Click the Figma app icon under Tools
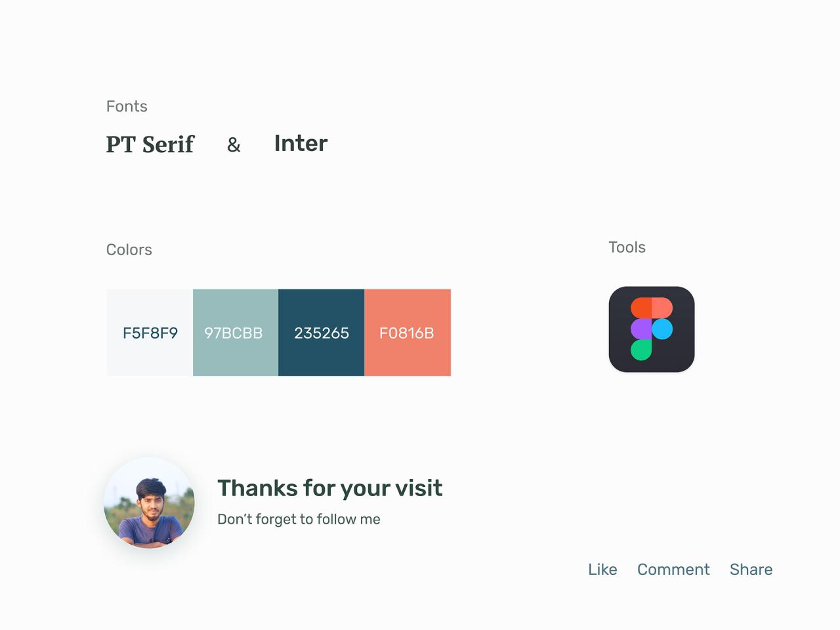The width and height of the screenshot is (840, 630). 652,329
